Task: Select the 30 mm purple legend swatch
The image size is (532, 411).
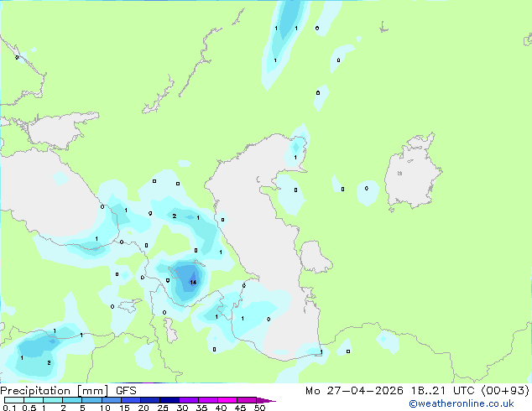Action: (189, 400)
